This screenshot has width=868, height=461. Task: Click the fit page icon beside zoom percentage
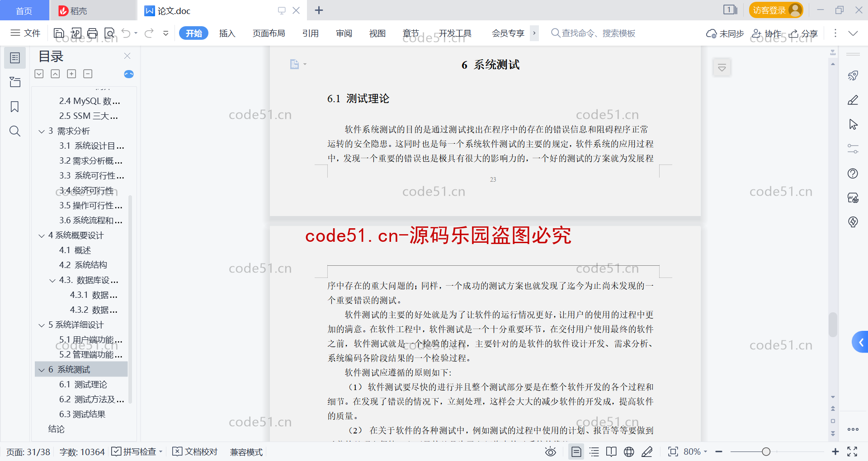pos(673,452)
